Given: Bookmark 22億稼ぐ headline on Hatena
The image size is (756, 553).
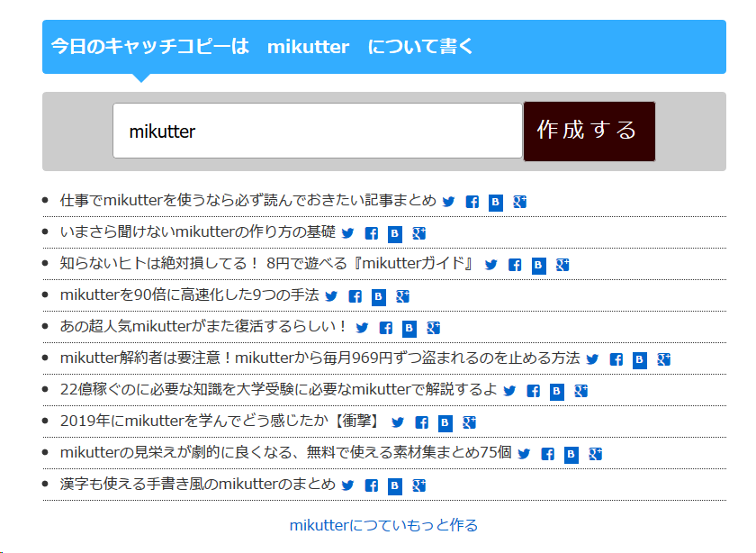Looking at the screenshot, I should 557,392.
